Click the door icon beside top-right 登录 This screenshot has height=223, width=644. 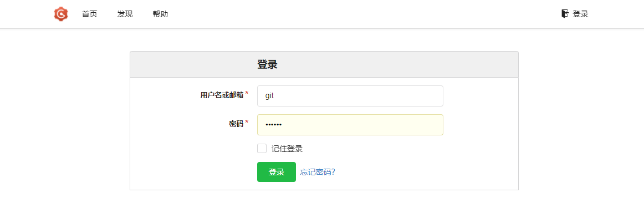tap(565, 14)
